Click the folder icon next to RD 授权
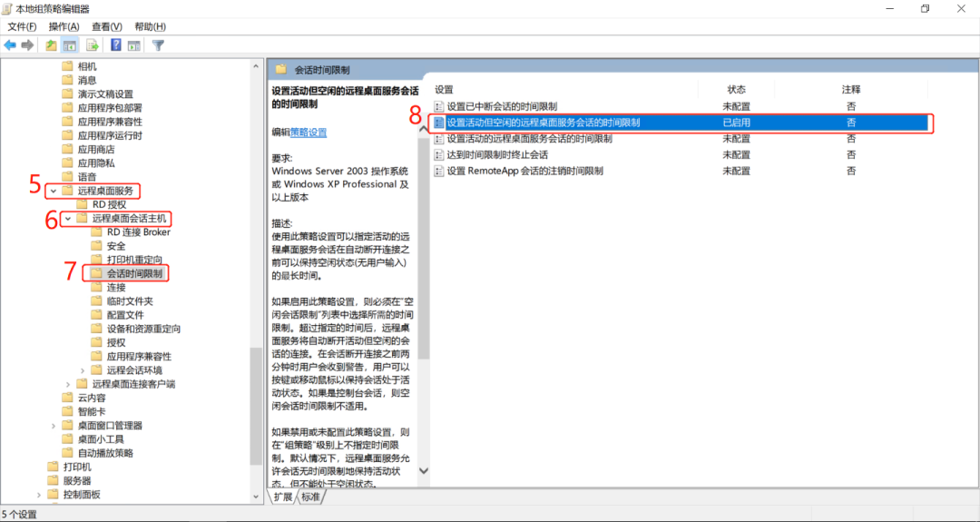The width and height of the screenshot is (980, 522). (83, 204)
